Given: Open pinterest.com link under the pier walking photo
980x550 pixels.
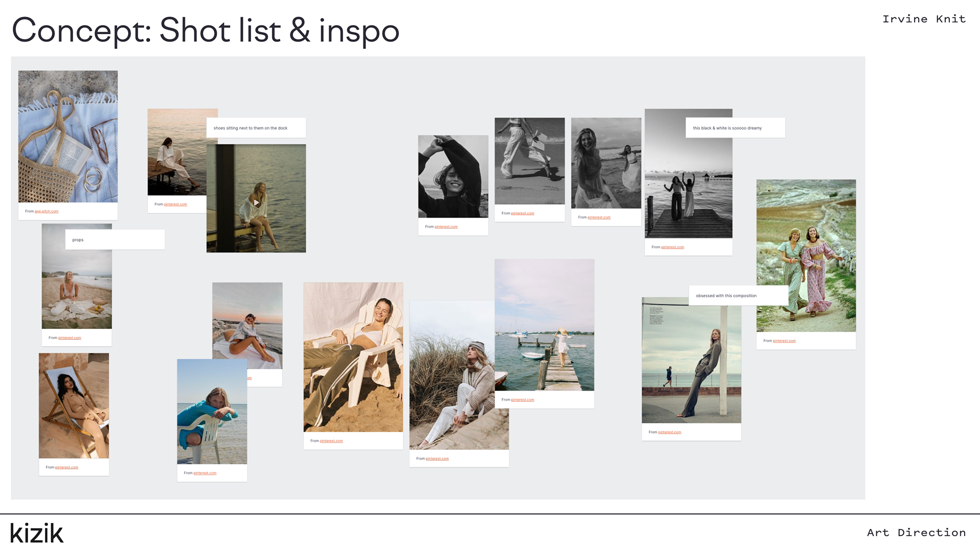Looking at the screenshot, I should pyautogui.click(x=523, y=400).
